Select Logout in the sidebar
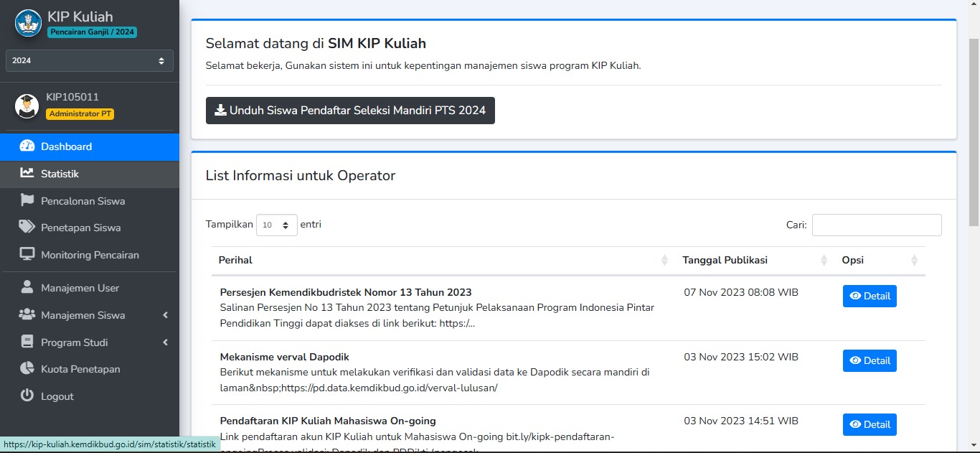 [90, 396]
